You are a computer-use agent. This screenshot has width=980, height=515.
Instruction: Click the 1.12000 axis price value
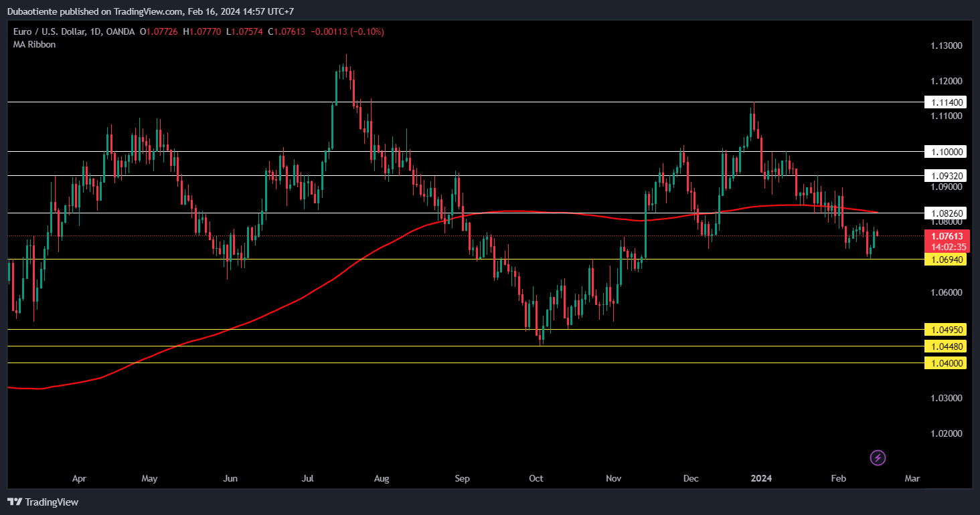pyautogui.click(x=947, y=81)
